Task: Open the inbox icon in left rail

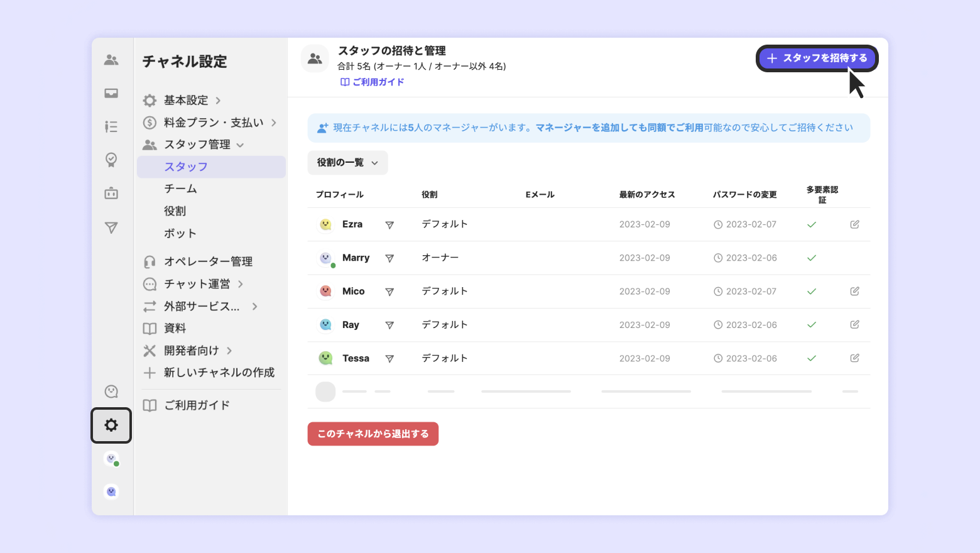Action: (111, 94)
